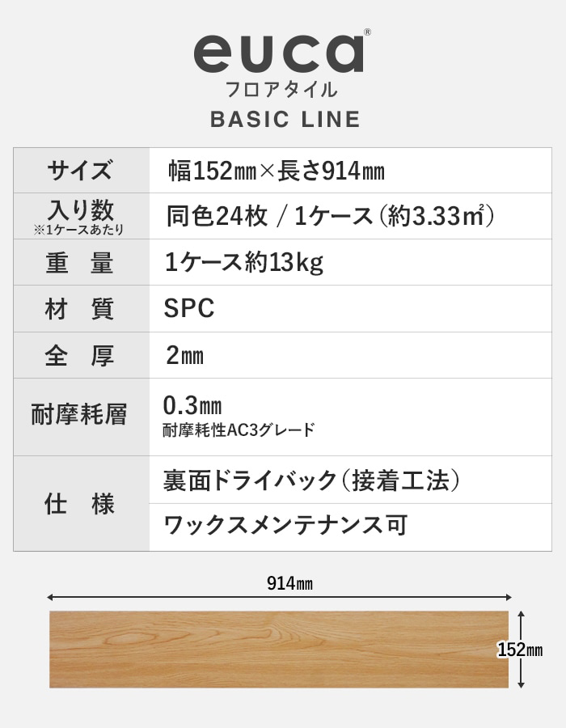Click the 入り数 row label
Screen dimensions: 566x728
80,210
